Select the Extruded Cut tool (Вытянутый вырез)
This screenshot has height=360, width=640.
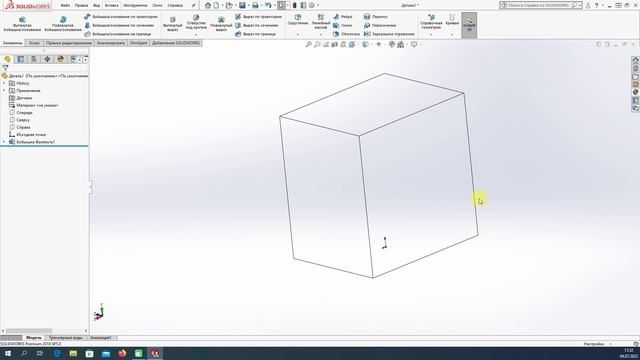(173, 24)
